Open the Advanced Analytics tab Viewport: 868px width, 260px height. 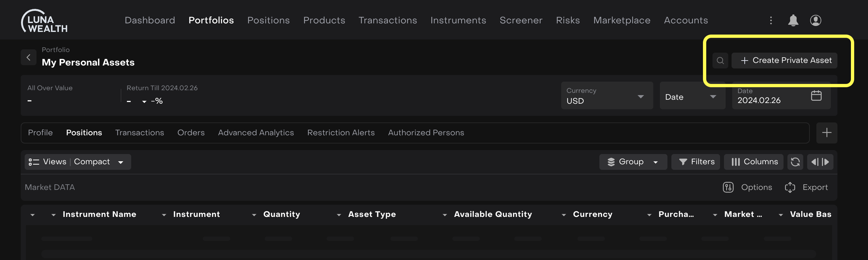[255, 133]
